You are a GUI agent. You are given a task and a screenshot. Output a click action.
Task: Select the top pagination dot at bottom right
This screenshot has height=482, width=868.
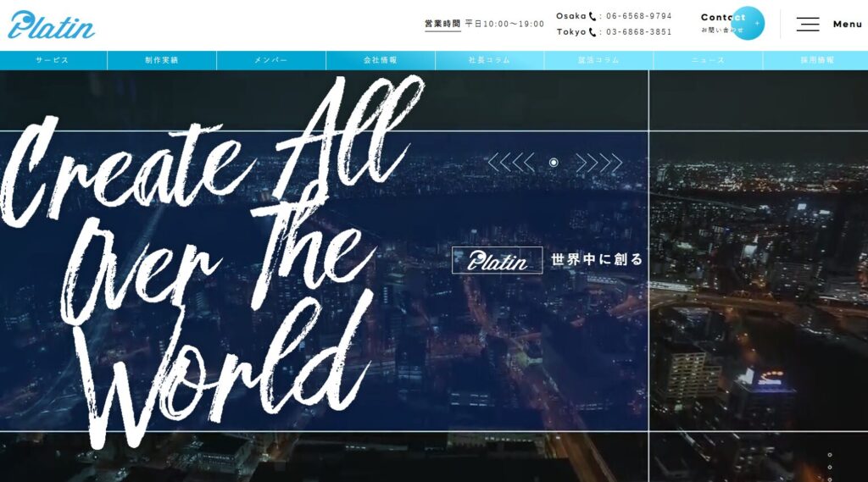point(830,455)
